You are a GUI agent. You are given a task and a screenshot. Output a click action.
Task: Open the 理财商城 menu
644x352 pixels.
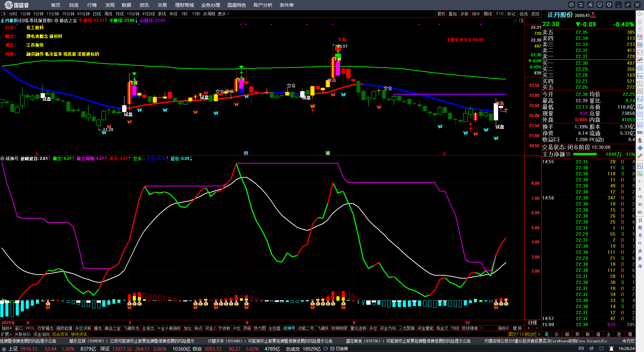point(184,5)
